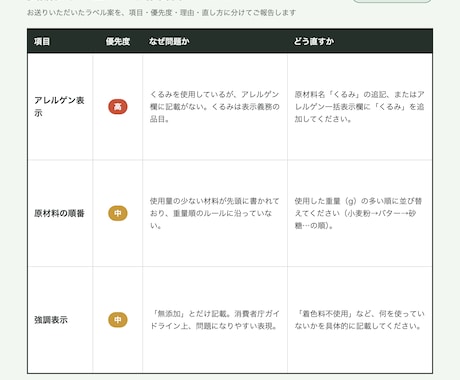Click the reason text about 「無添加」とだけ記載
Image resolution: width=460 pixels, height=380 pixels.
click(215, 320)
